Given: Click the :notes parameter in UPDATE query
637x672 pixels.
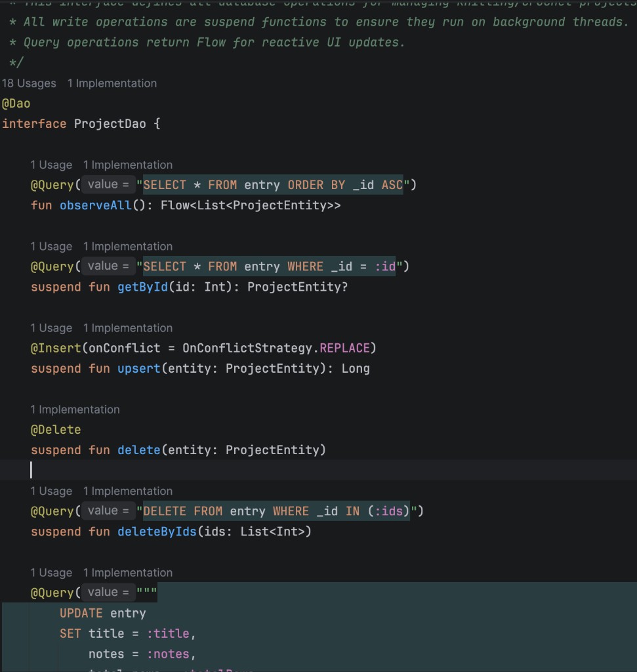Looking at the screenshot, I should 168,654.
